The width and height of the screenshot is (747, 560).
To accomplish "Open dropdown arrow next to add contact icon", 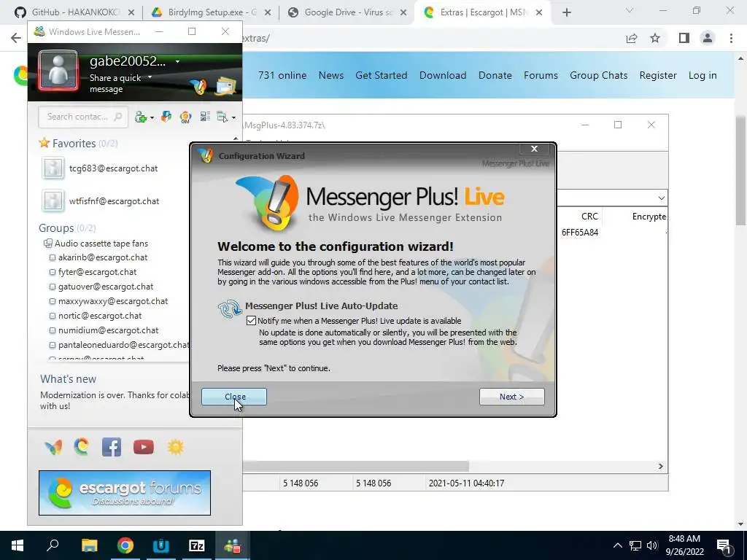I will pos(152,117).
